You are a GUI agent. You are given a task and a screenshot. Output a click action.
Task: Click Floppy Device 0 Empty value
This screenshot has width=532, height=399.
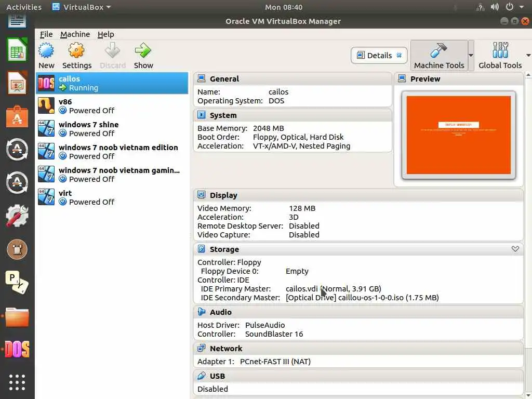tap(297, 271)
